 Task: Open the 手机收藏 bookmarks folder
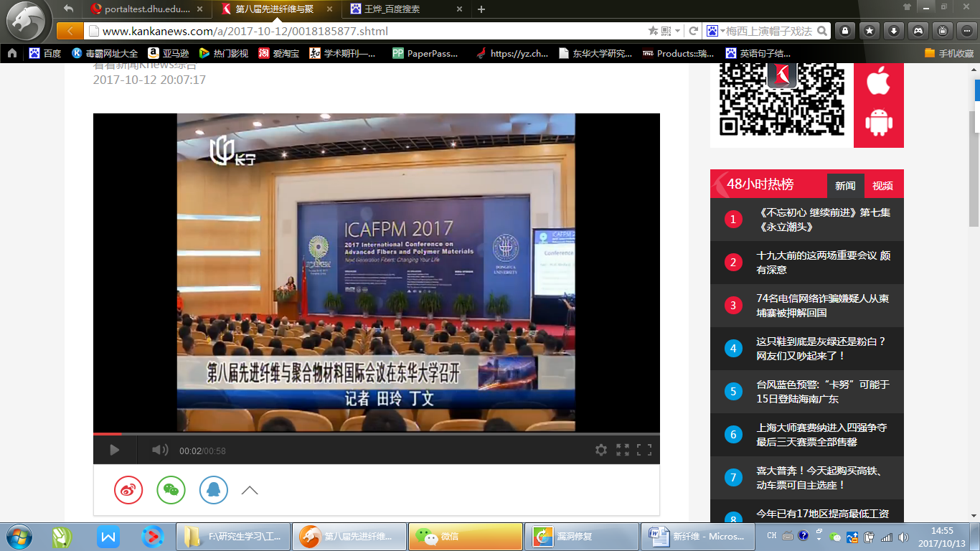(x=948, y=53)
